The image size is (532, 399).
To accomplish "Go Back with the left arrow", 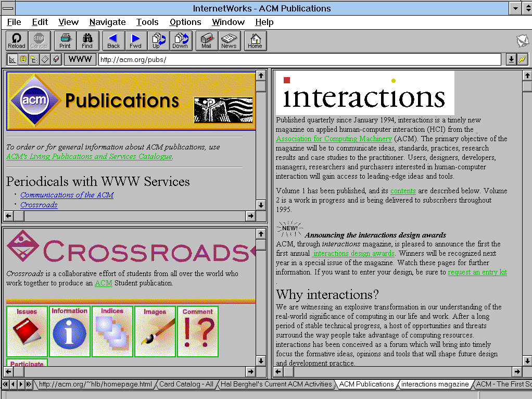I will click(x=113, y=41).
